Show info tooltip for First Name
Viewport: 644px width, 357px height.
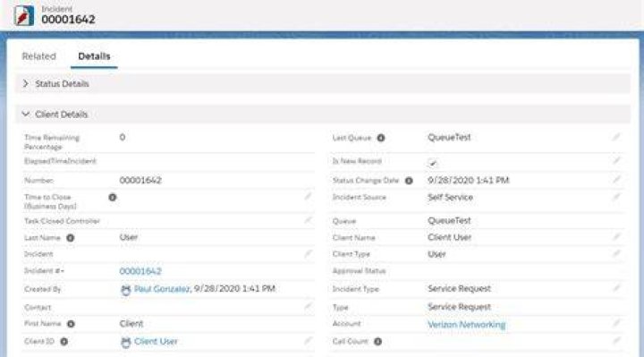coord(71,324)
